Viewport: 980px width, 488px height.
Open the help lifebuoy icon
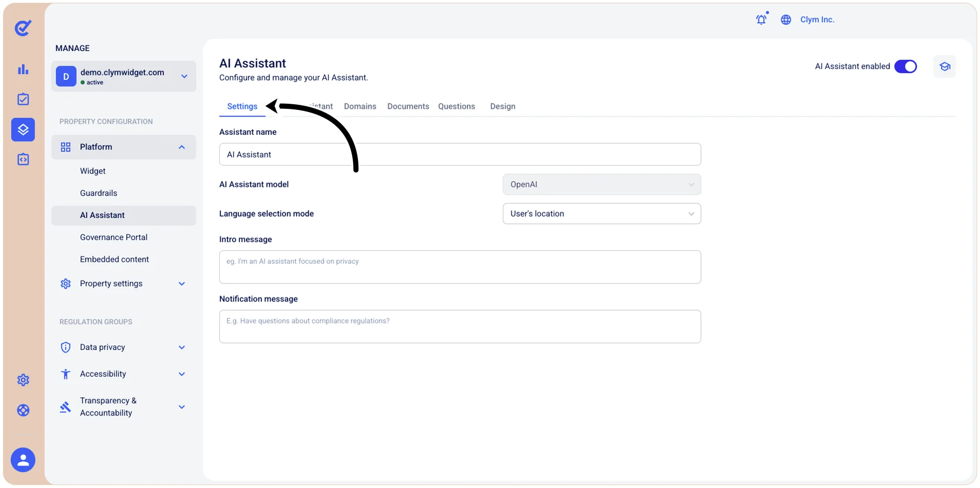(23, 410)
